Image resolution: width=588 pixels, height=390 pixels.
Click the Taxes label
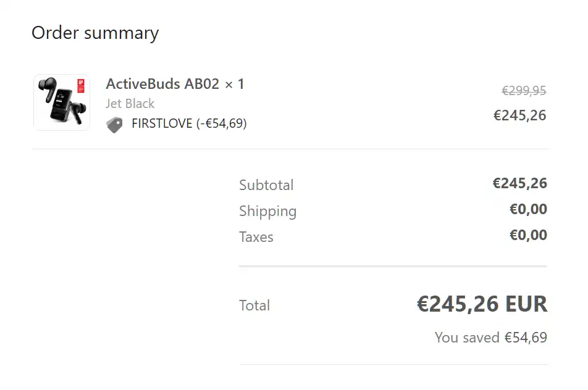click(256, 237)
